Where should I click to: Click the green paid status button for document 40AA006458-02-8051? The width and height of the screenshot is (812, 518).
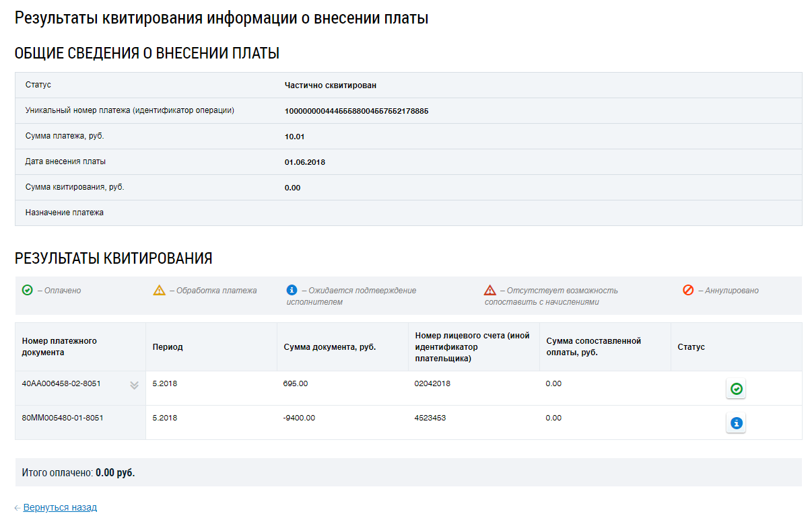point(736,389)
